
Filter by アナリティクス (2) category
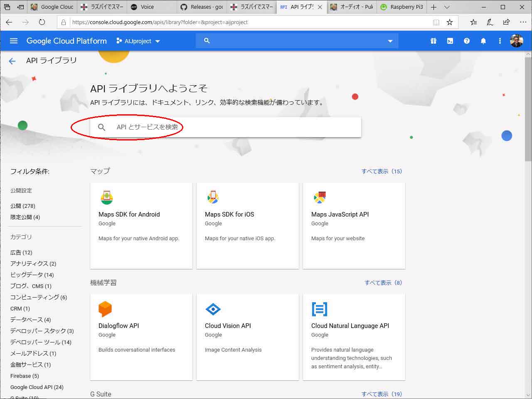tap(33, 264)
